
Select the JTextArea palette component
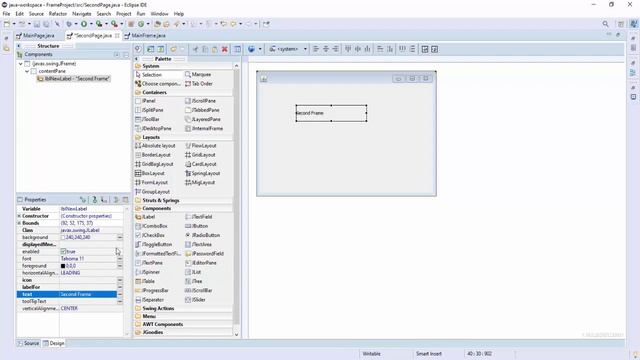pyautogui.click(x=198, y=244)
